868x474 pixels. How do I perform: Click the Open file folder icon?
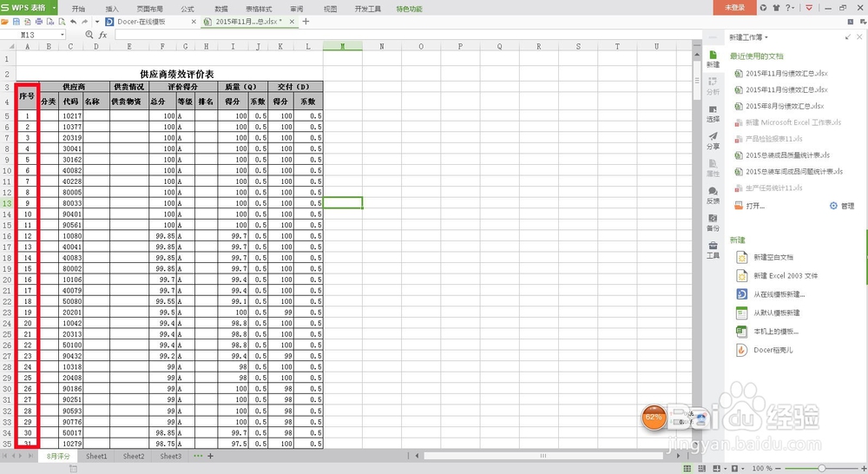[x=4, y=22]
